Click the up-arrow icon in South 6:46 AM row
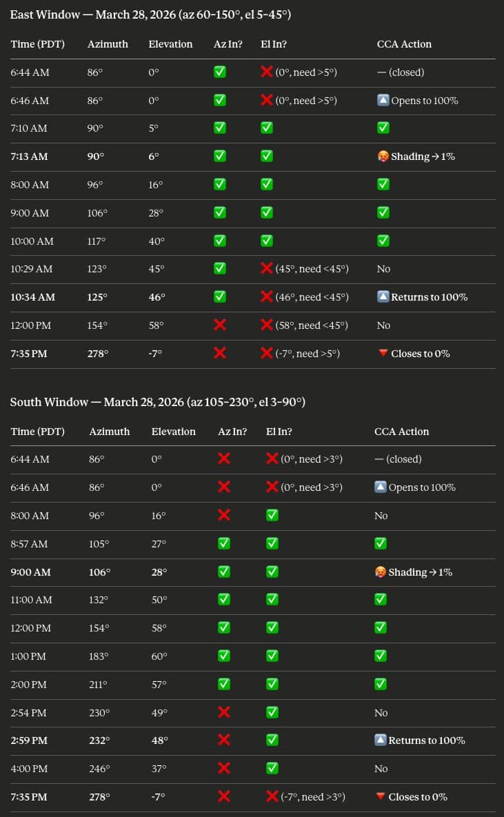This screenshot has height=817, width=504. coord(381,487)
